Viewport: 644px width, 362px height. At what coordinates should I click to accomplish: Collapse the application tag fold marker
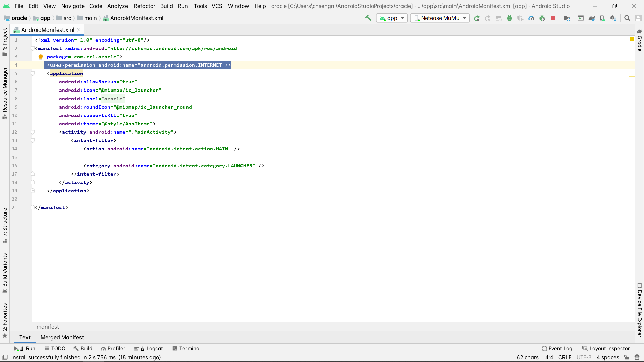[x=33, y=73]
